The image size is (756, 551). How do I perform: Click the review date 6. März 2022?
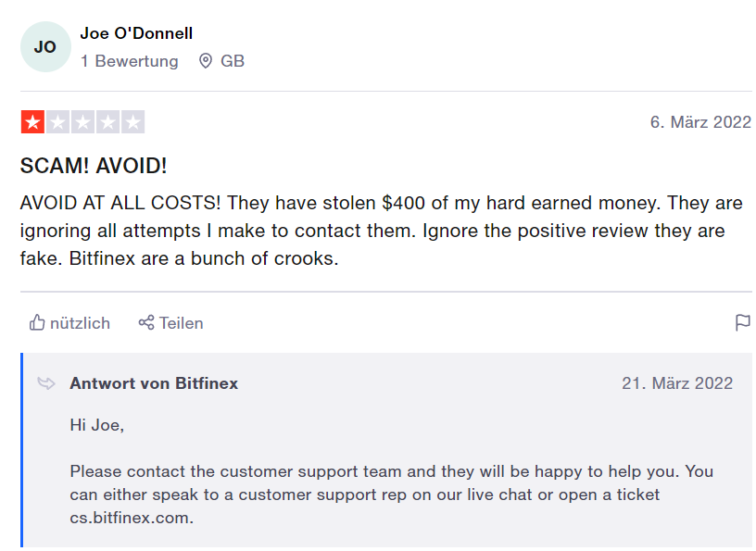[x=700, y=122]
